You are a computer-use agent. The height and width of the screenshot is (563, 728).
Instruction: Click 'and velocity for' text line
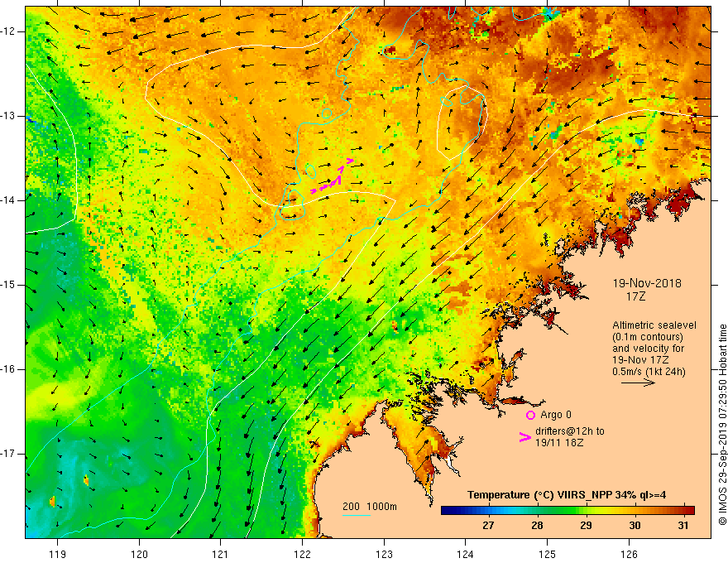coord(648,349)
